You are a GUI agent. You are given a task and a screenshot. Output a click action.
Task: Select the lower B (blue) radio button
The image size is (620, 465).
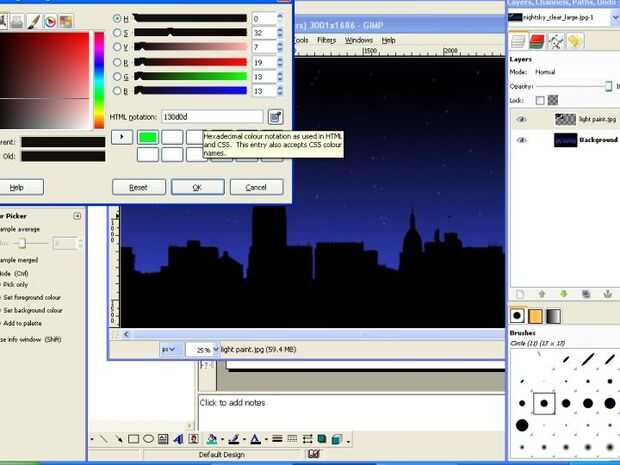coord(117,91)
